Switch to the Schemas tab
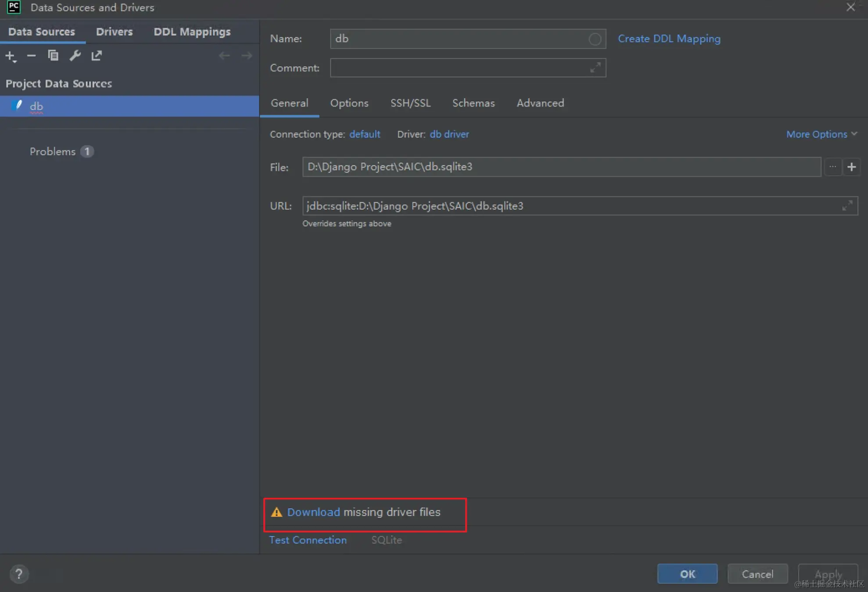This screenshot has width=868, height=592. click(473, 103)
